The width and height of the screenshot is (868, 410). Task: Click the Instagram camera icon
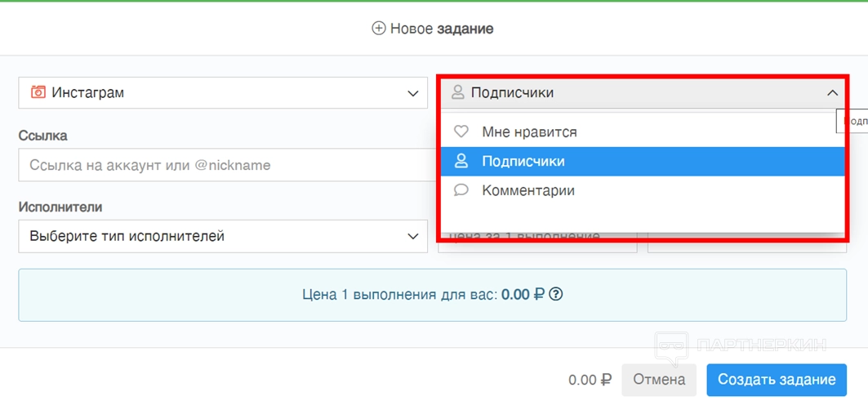[38, 92]
